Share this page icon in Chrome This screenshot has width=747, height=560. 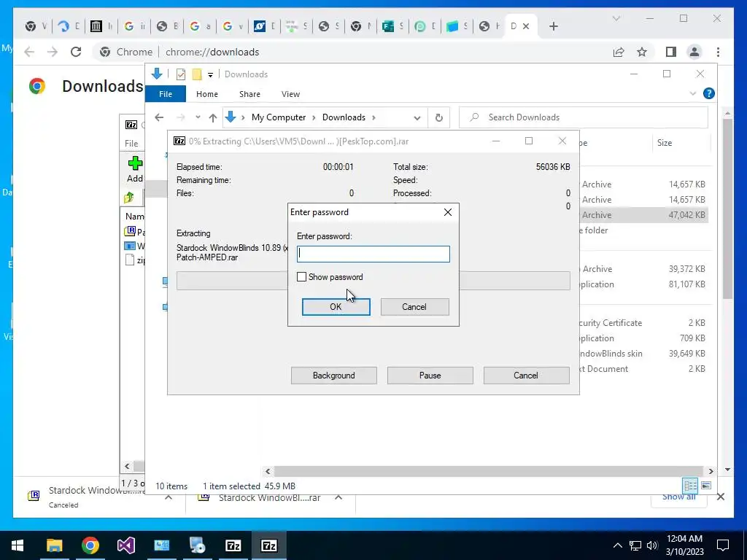[619, 52]
